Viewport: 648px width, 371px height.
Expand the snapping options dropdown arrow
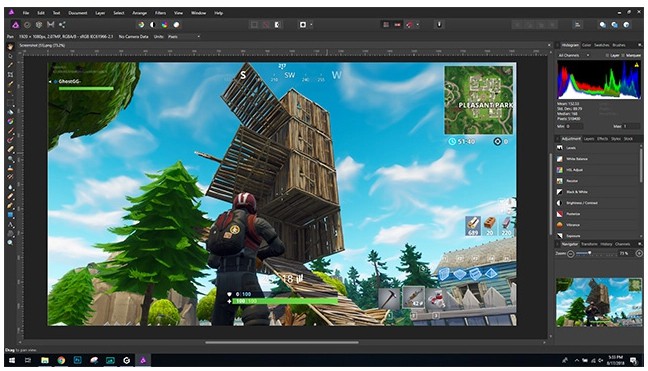tap(418, 25)
